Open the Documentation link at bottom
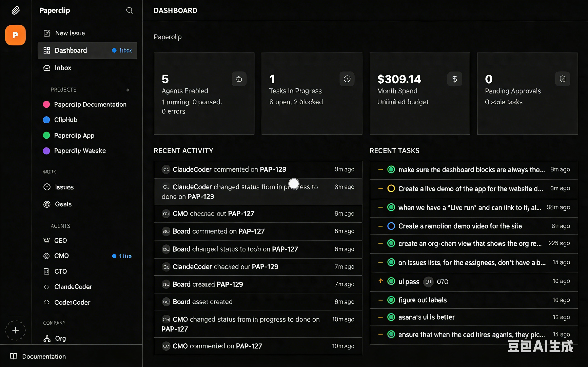588x367 pixels. coord(44,356)
